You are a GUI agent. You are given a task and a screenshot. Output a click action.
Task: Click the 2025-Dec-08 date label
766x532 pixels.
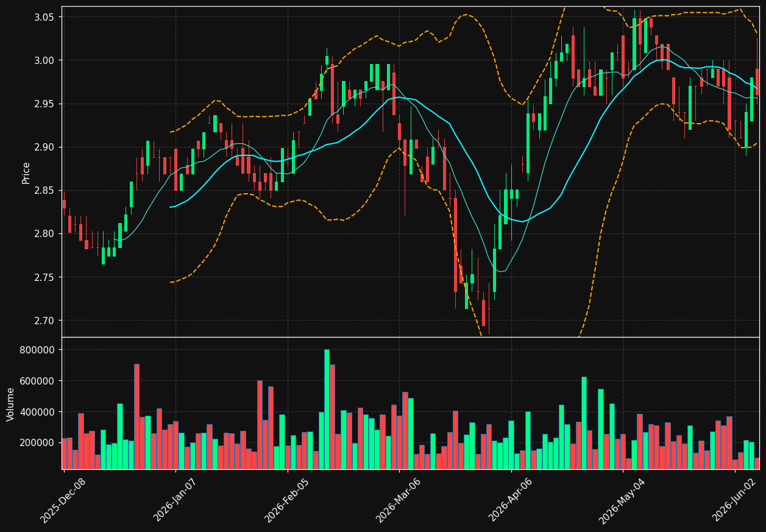click(63, 501)
